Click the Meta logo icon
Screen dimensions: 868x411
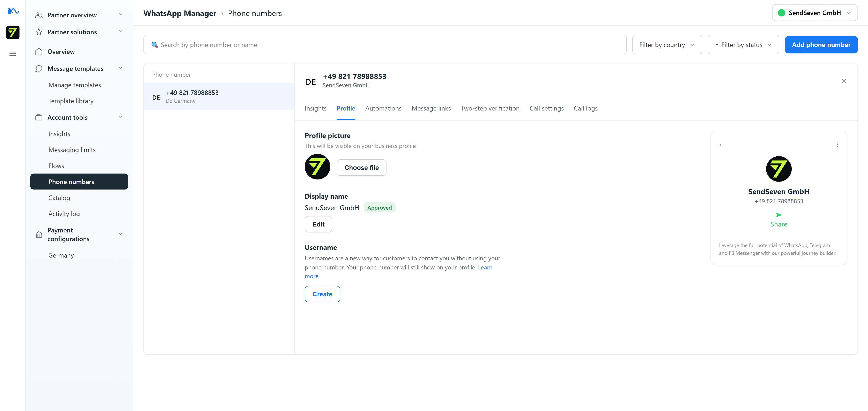point(13,11)
